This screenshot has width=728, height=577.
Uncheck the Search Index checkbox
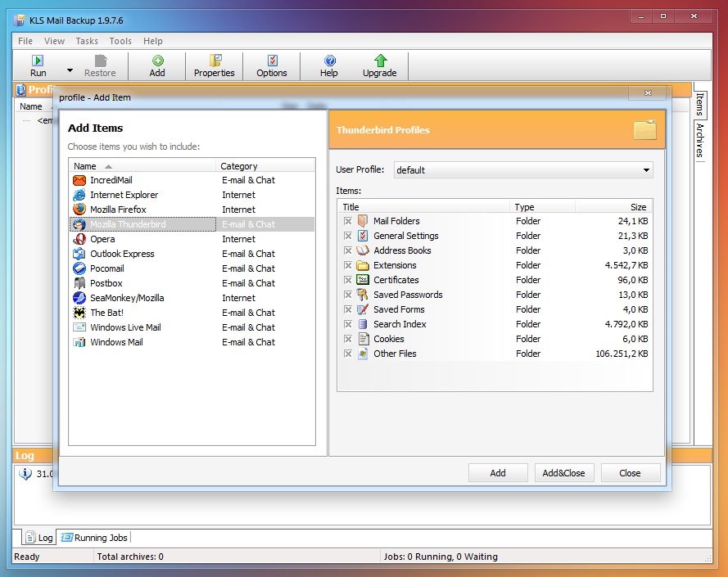click(348, 324)
